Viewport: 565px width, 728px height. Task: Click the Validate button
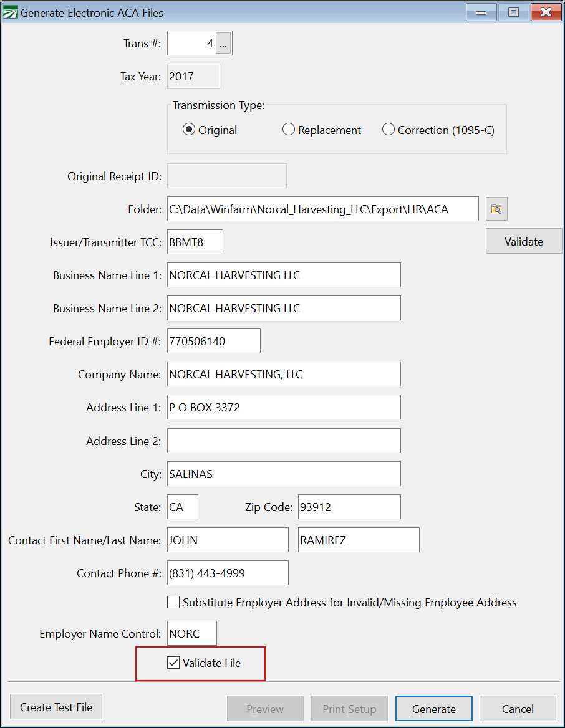click(524, 241)
